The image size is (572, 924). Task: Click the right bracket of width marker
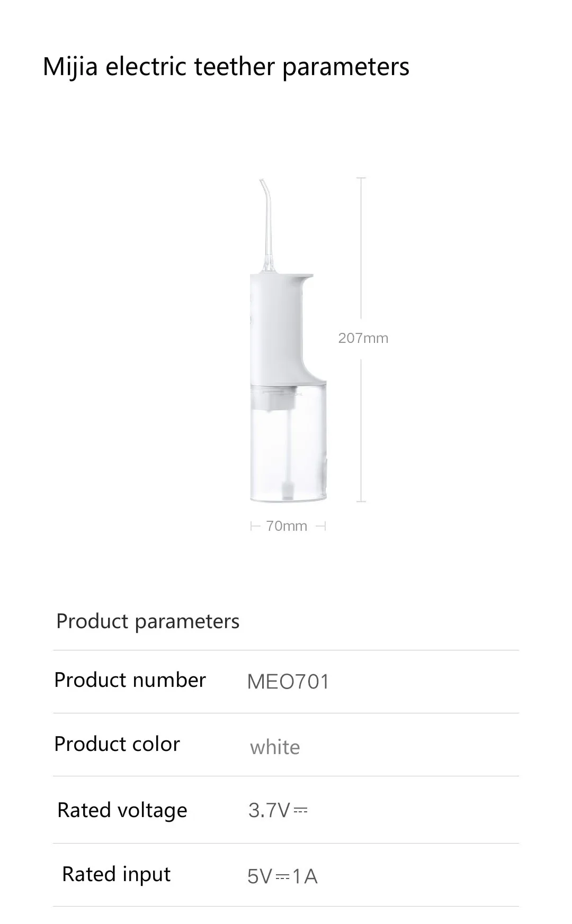[321, 526]
